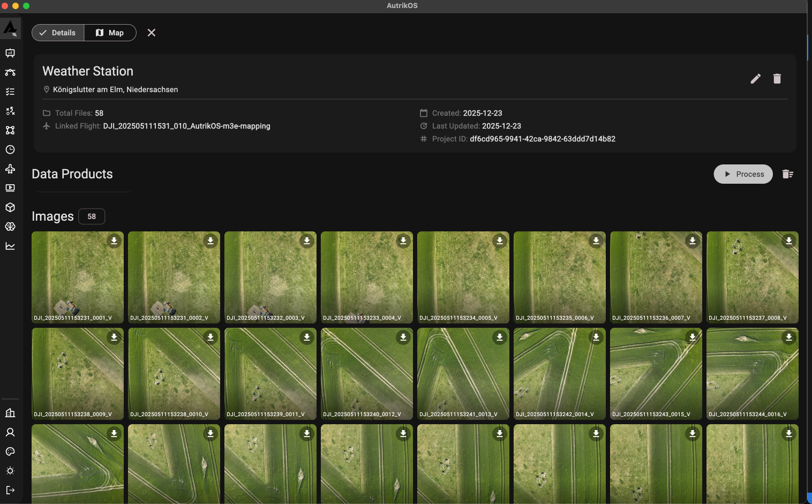The width and height of the screenshot is (812, 504).
Task: Select the 3D models cube icon
Action: coord(10,207)
